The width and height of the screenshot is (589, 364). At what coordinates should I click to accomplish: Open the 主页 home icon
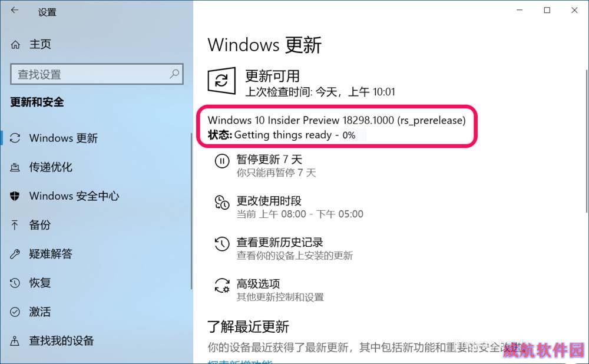[x=15, y=45]
